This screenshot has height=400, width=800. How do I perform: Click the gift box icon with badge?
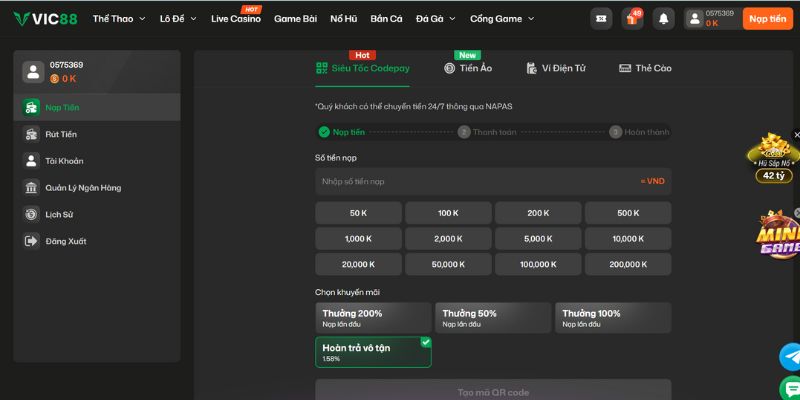pyautogui.click(x=632, y=18)
